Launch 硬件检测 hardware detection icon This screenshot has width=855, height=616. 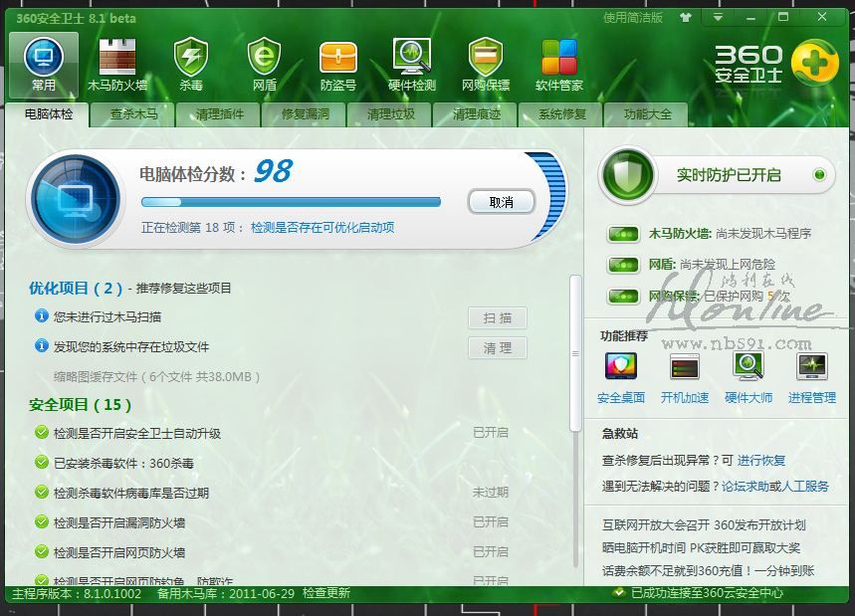[x=412, y=64]
